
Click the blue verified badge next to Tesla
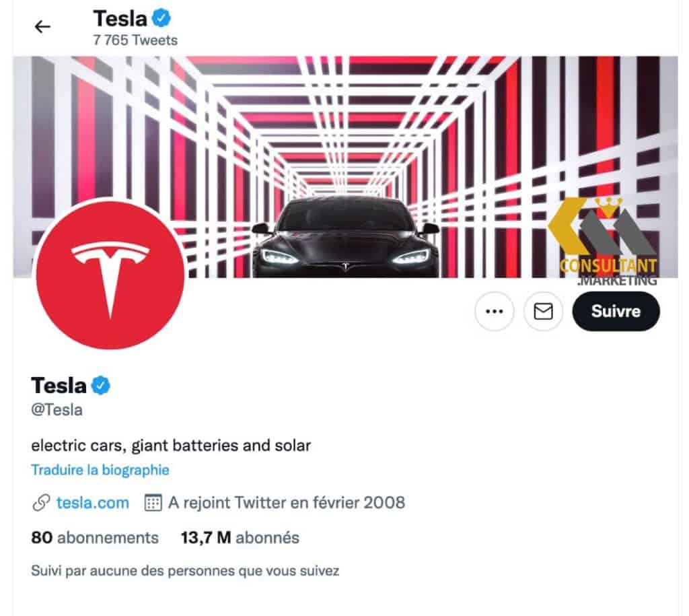coord(99,384)
